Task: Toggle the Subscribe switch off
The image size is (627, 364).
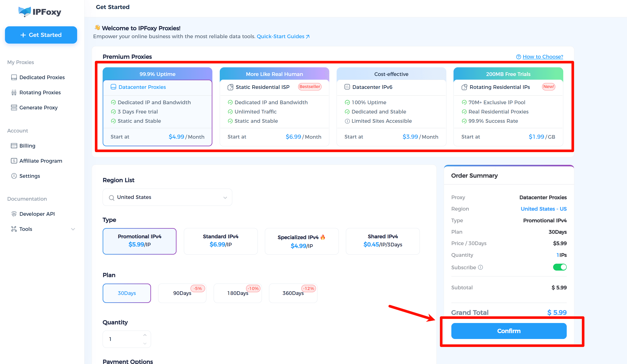Action: pyautogui.click(x=560, y=267)
